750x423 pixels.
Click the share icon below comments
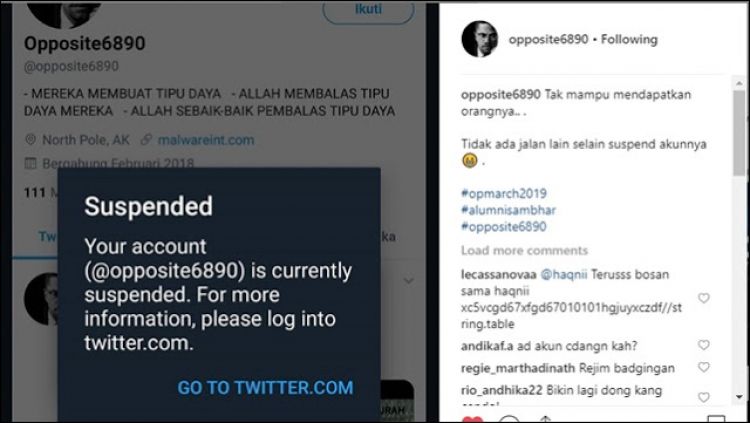[x=544, y=419]
